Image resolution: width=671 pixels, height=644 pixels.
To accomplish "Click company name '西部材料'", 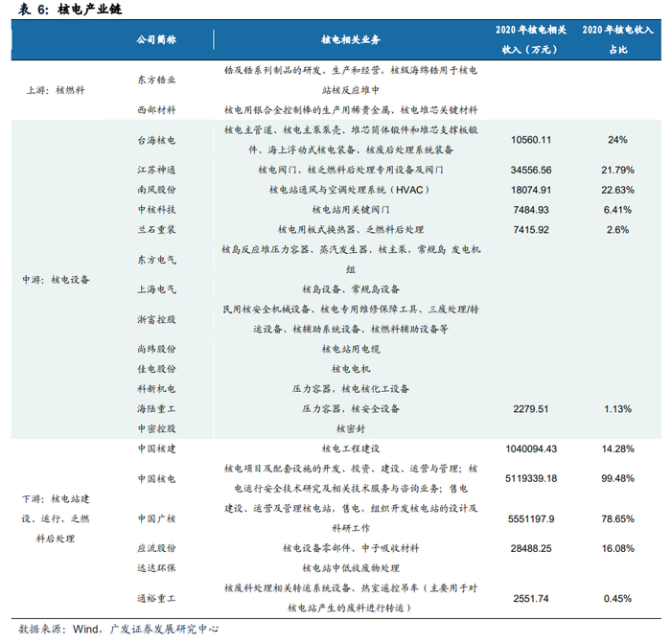I will [x=156, y=110].
